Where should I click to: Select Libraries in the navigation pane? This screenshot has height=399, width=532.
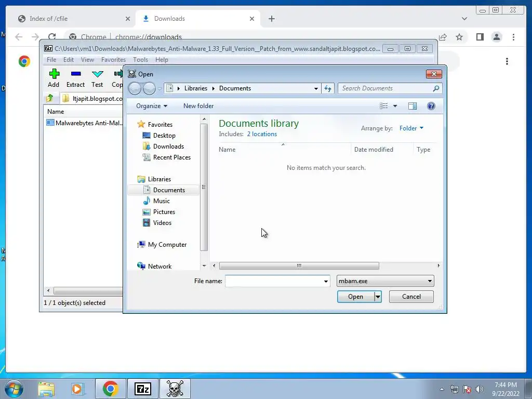click(x=159, y=179)
